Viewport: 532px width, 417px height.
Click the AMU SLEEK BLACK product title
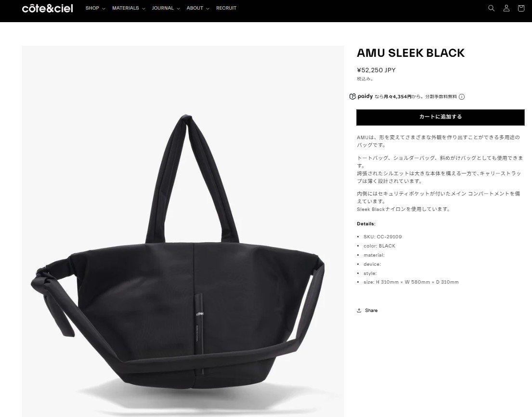(x=411, y=53)
